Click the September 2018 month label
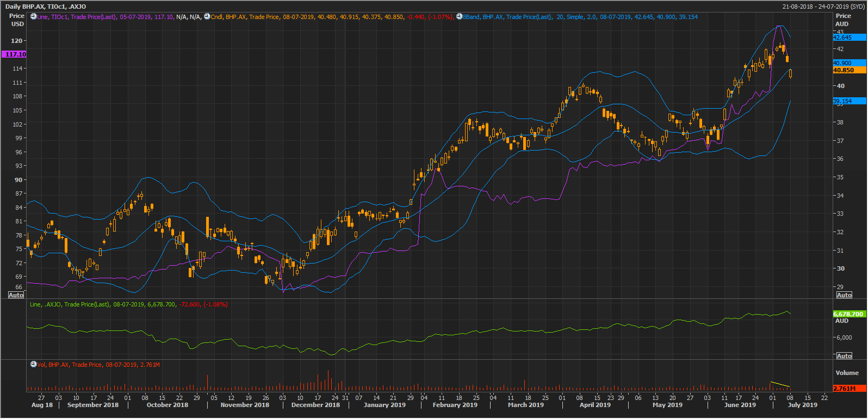Image resolution: width=868 pixels, height=419 pixels. 93,405
